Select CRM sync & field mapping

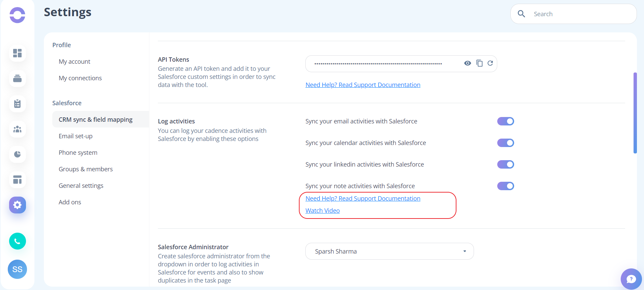click(101, 119)
